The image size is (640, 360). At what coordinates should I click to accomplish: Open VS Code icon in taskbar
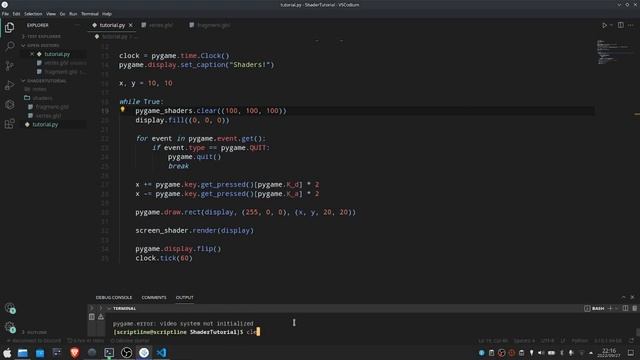point(161,353)
